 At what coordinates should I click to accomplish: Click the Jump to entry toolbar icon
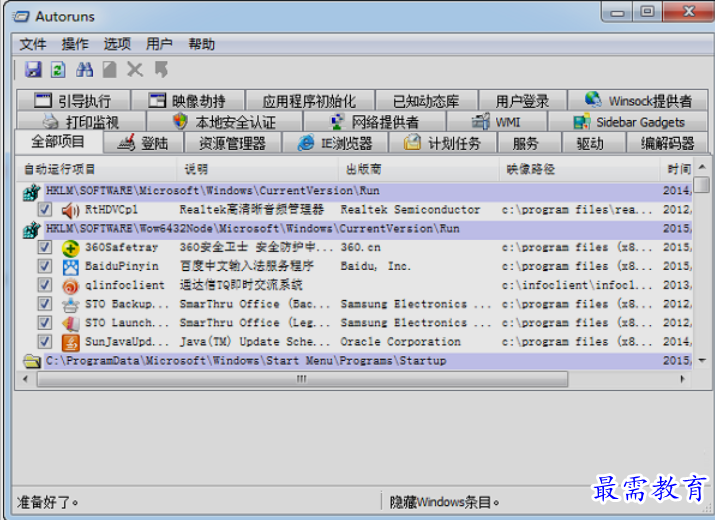click(x=161, y=69)
